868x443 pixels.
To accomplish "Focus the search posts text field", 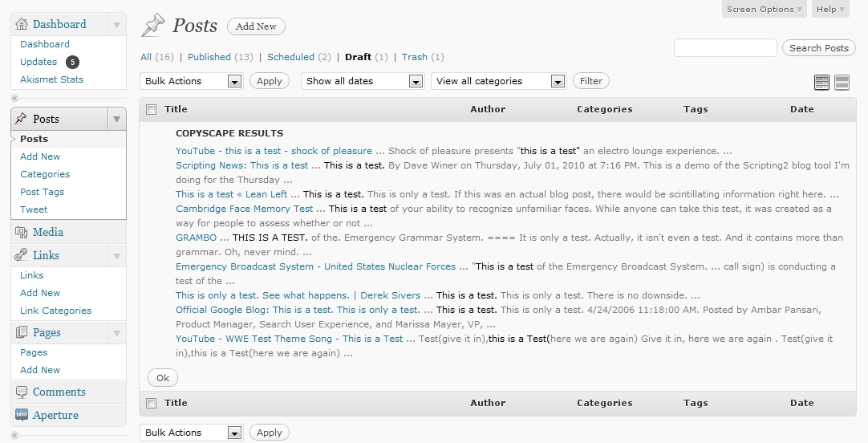I will [x=725, y=47].
